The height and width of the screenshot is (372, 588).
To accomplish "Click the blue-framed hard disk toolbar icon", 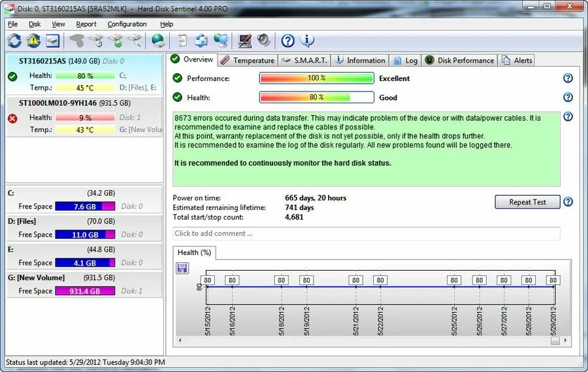I will pyautogui.click(x=53, y=41).
